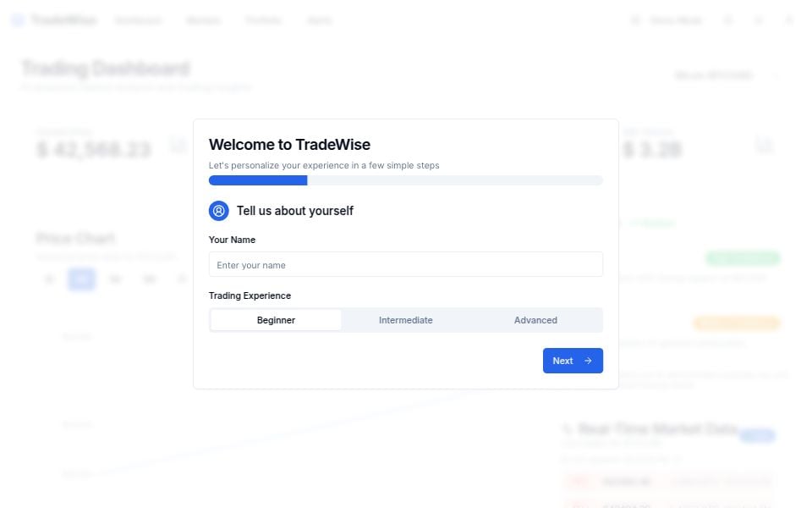
Task: Click the chart icon in portfolio value card
Action: point(178,146)
